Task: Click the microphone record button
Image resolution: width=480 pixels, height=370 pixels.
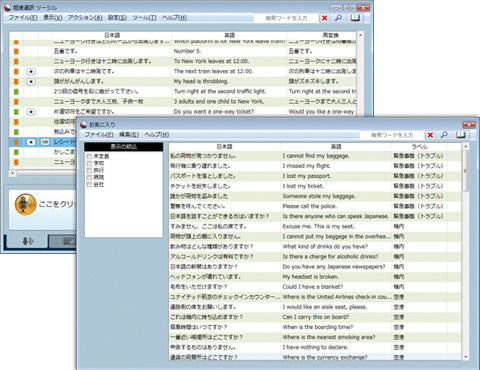Action: tap(26, 204)
